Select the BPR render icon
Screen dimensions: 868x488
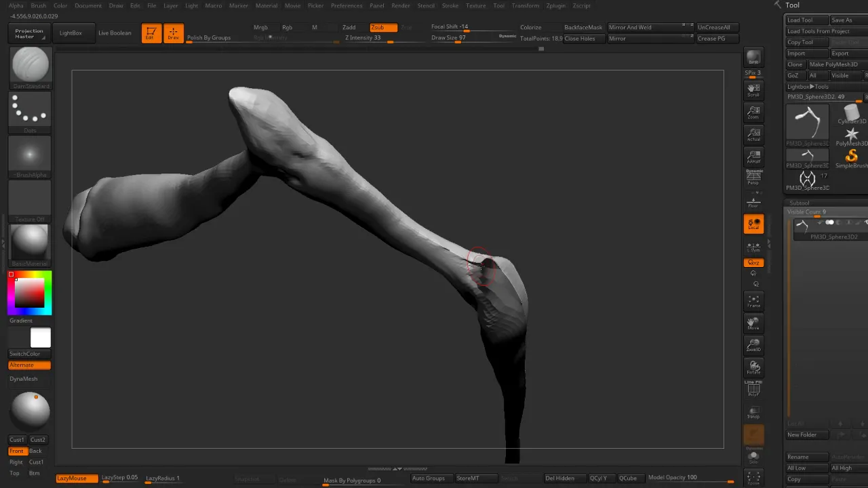pyautogui.click(x=753, y=58)
